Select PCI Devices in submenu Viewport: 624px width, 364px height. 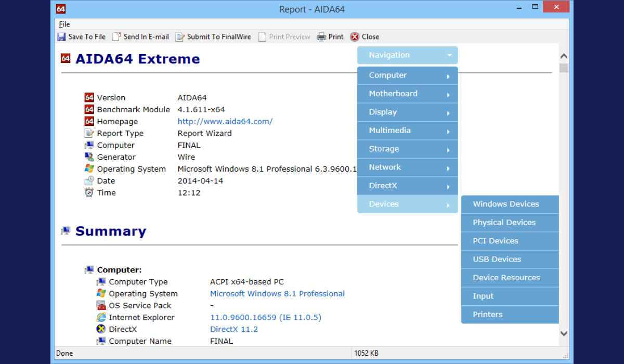click(510, 241)
